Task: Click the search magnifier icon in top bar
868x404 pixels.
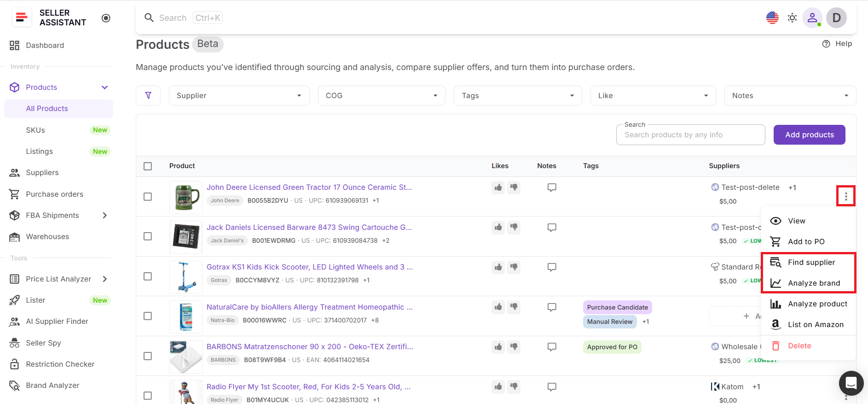Action: click(149, 18)
